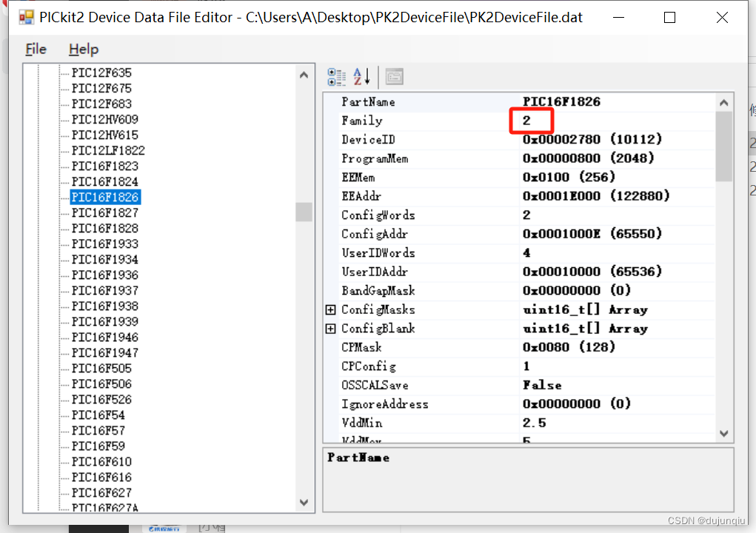Select PIC12HV615 in device tree
Screen dimensions: 756x533
[x=104, y=135]
